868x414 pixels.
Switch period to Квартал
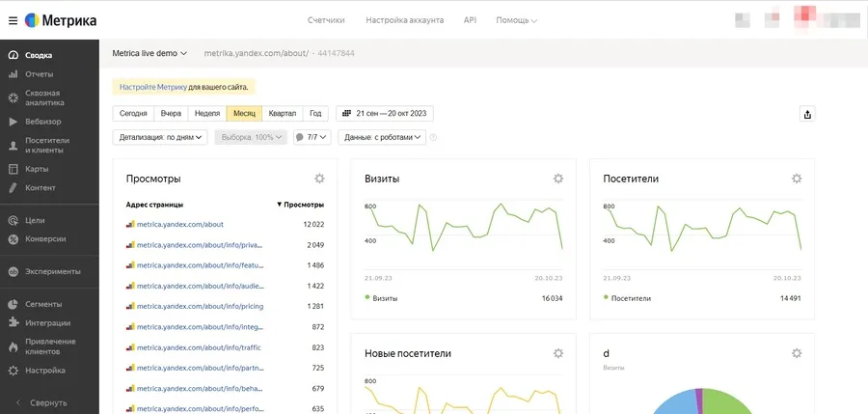tap(282, 114)
